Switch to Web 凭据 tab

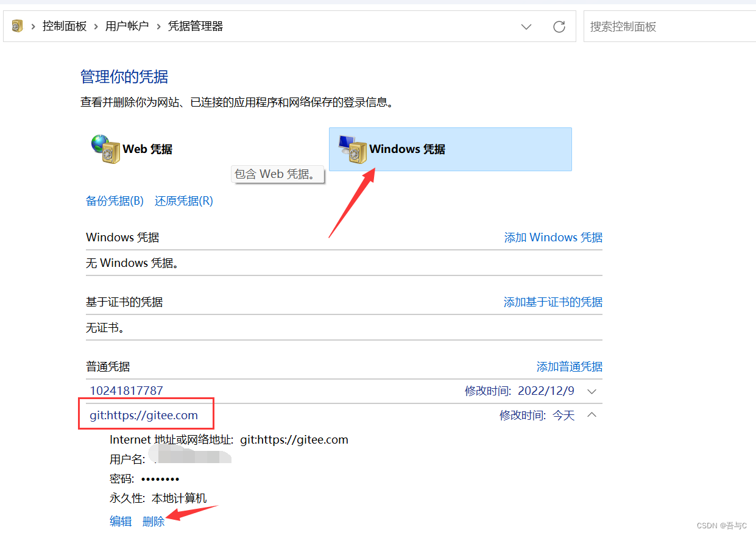147,149
